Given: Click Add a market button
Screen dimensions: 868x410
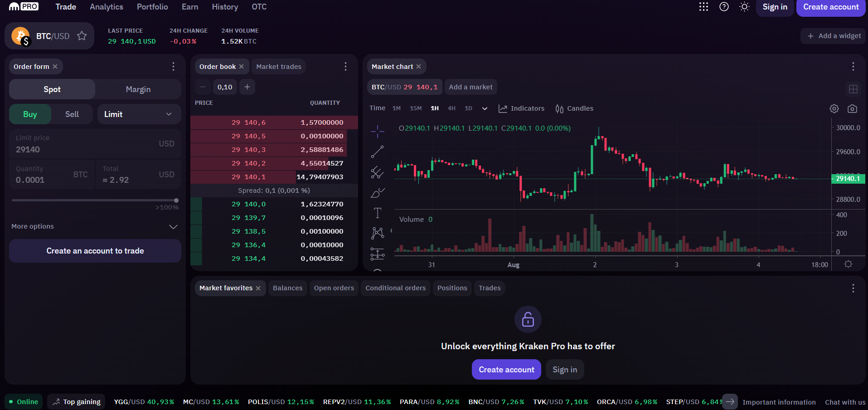Looking at the screenshot, I should click(470, 87).
